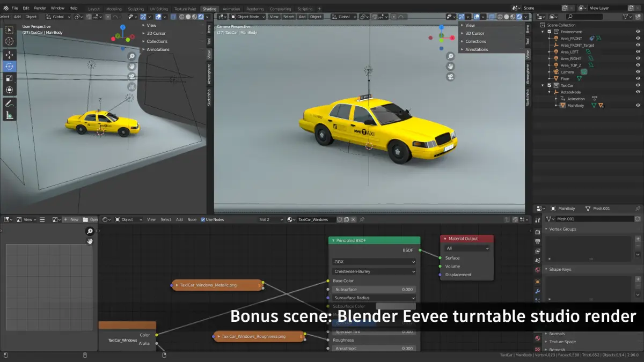The image size is (644, 362).
Task: Hide Area_FRONT light with eye icon
Action: [638, 39]
